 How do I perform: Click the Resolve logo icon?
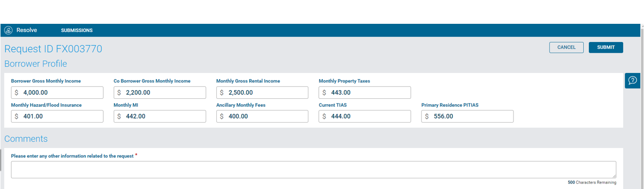[8, 30]
